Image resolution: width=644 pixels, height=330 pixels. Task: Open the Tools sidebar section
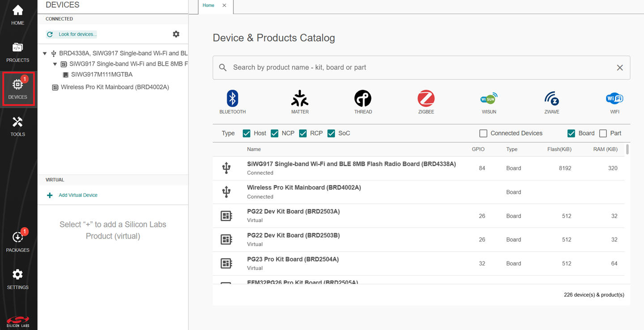point(17,126)
